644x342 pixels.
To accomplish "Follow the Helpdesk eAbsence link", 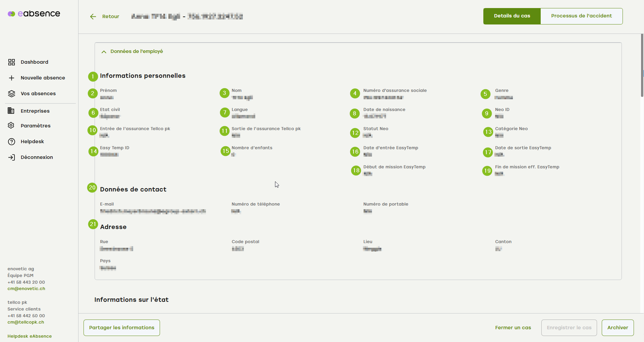I will pyautogui.click(x=30, y=336).
